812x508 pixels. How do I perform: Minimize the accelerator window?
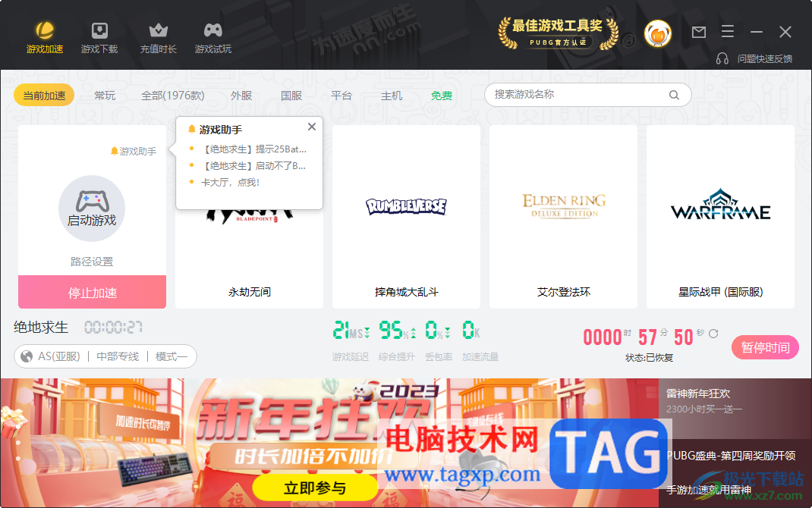click(x=756, y=32)
